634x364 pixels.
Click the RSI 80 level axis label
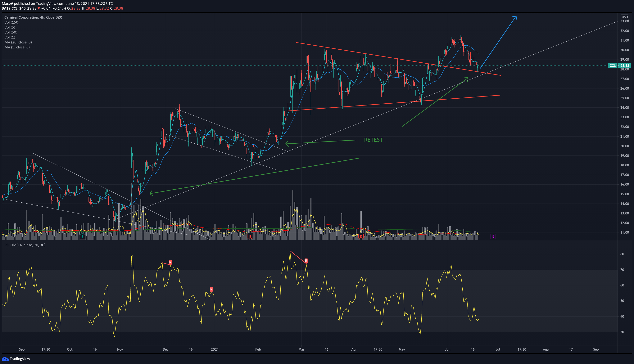pyautogui.click(x=622, y=254)
